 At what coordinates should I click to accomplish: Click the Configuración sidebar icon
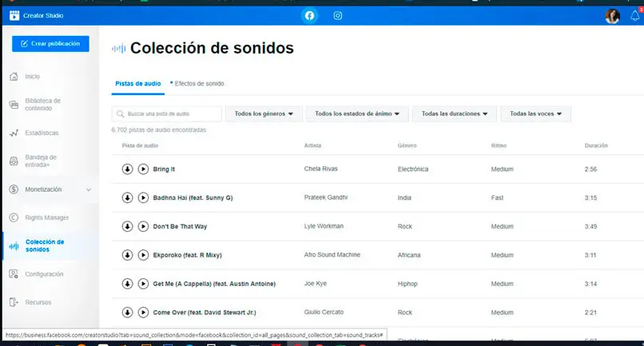[x=14, y=274]
